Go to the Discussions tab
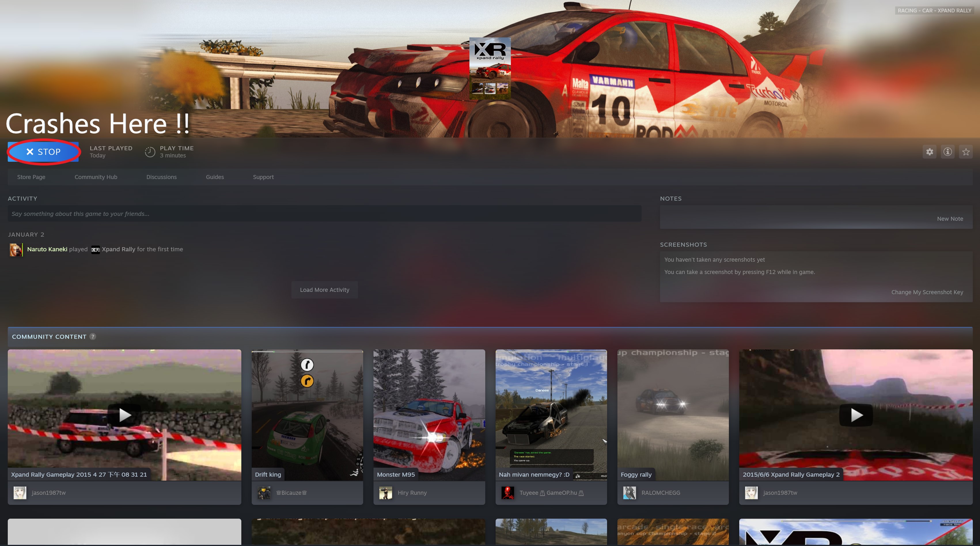Viewport: 980px width, 546px height. [x=161, y=177]
